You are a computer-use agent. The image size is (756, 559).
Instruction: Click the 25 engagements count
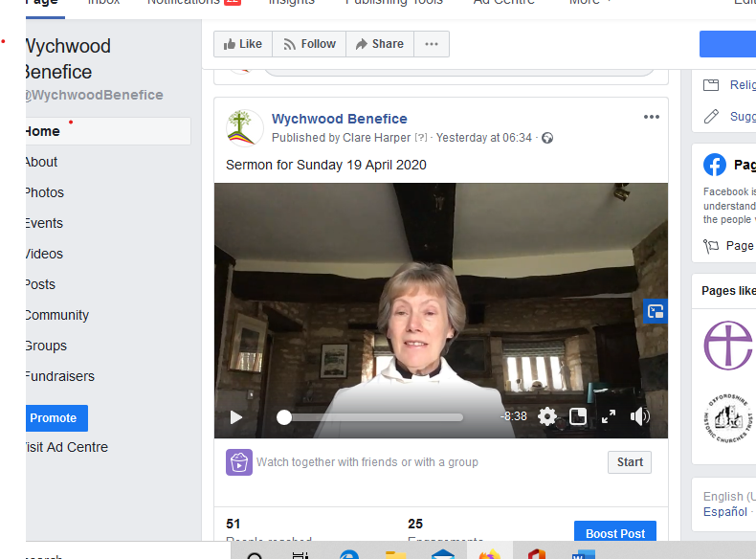pyautogui.click(x=415, y=524)
